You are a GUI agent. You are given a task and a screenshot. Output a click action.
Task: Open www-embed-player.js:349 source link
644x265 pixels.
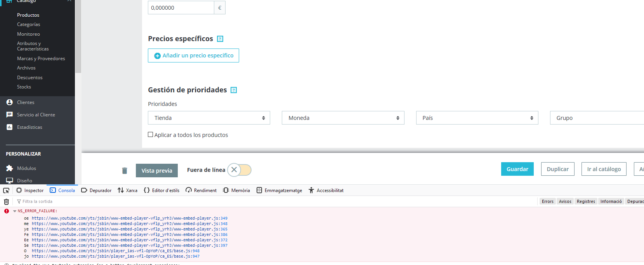click(130, 218)
